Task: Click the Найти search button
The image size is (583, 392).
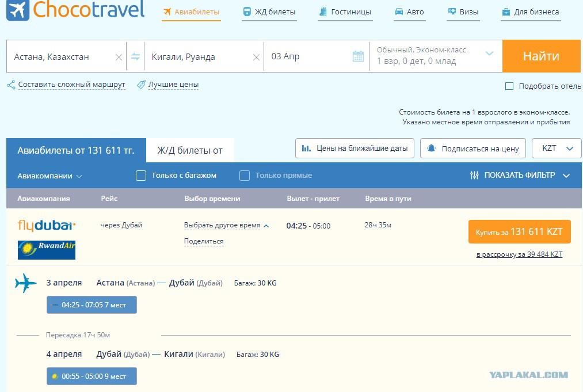Action: (x=542, y=56)
